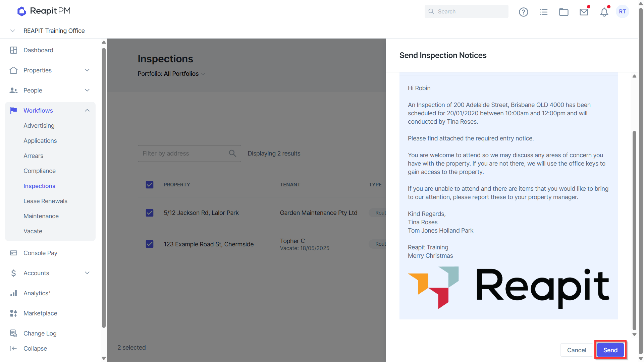The image size is (644, 362).
Task: Click the Filter by address field
Action: tap(189, 154)
